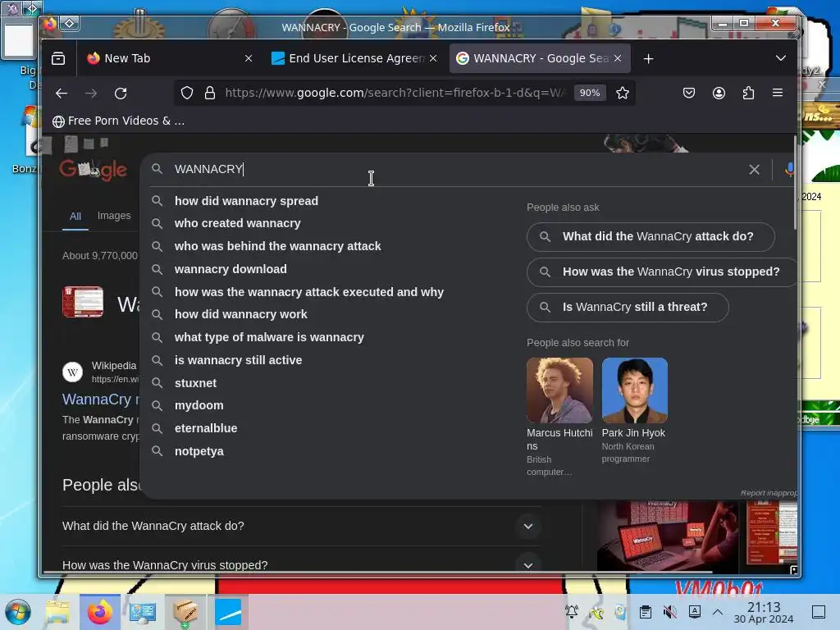
Task: Open Firefox account icon
Action: pyautogui.click(x=719, y=94)
